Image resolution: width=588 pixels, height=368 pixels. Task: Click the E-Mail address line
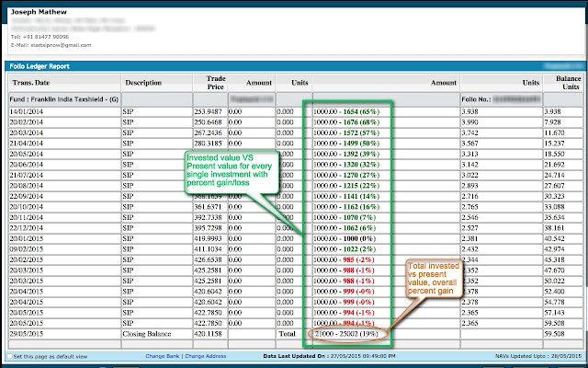click(51, 45)
